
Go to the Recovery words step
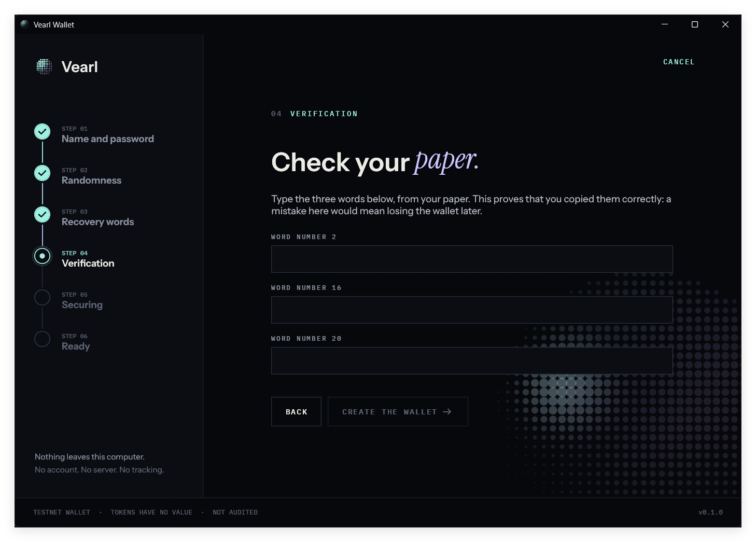pyautogui.click(x=98, y=222)
